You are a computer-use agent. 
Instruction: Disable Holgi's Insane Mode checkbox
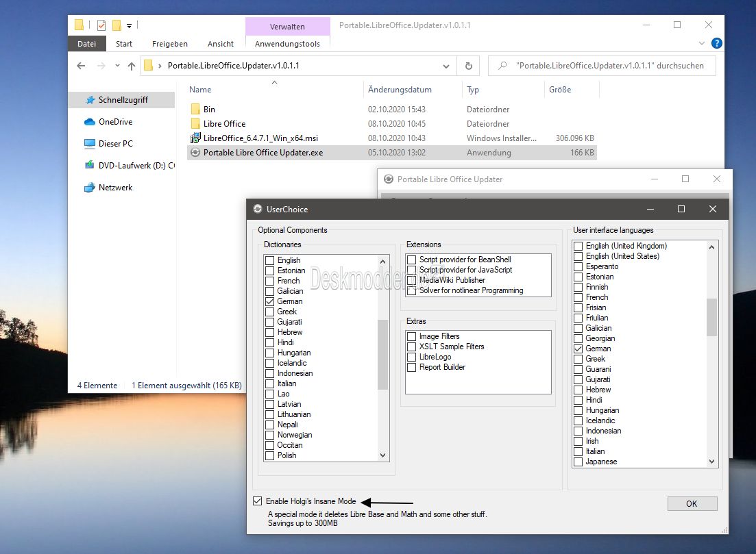(258, 501)
